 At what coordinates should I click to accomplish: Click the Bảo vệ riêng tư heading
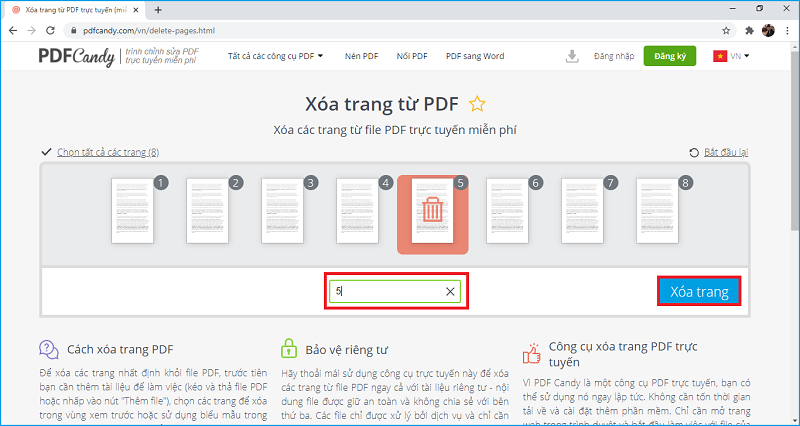(x=346, y=350)
